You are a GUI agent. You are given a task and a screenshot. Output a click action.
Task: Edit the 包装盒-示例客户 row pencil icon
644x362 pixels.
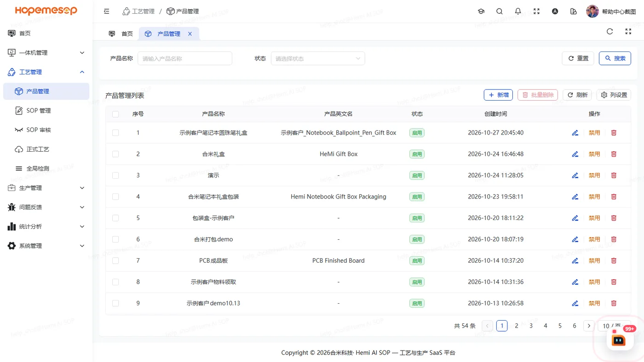pos(575,218)
